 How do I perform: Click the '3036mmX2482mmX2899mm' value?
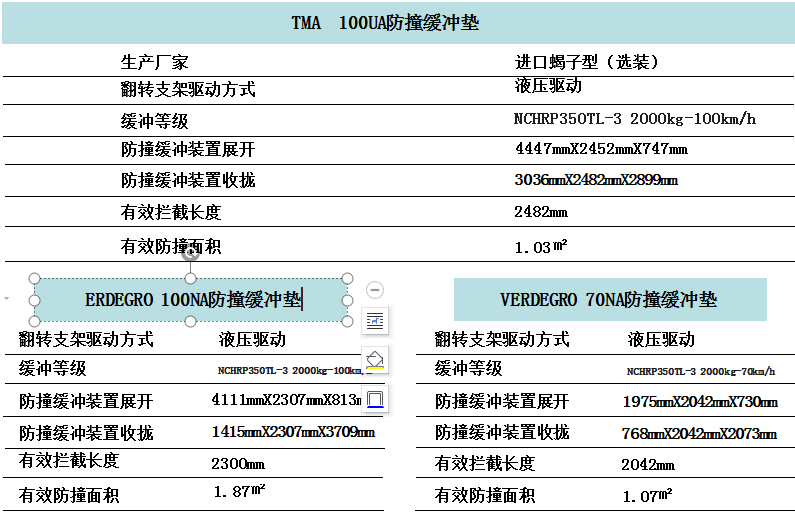[596, 179]
